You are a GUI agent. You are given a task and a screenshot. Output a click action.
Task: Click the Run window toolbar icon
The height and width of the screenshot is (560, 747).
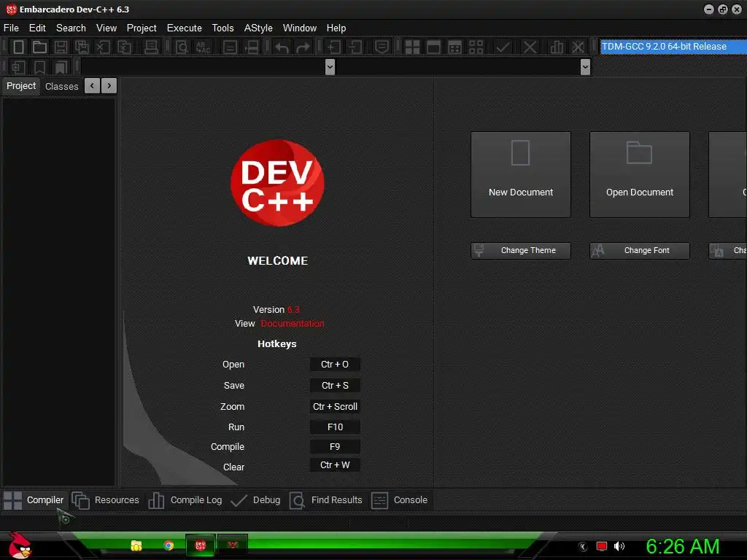(x=433, y=47)
